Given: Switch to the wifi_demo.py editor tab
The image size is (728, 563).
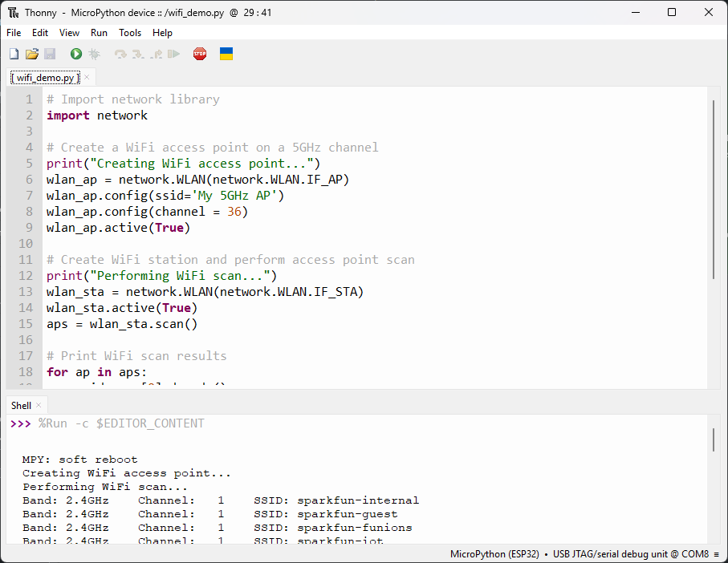Looking at the screenshot, I should point(44,77).
